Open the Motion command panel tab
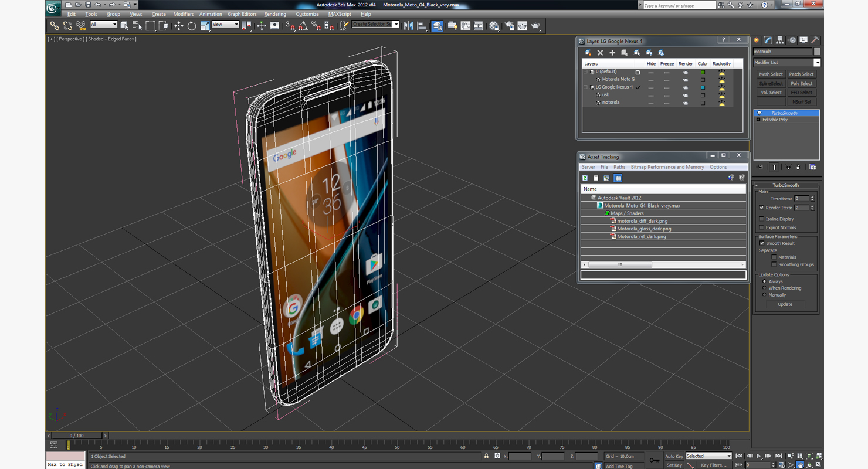 click(792, 40)
